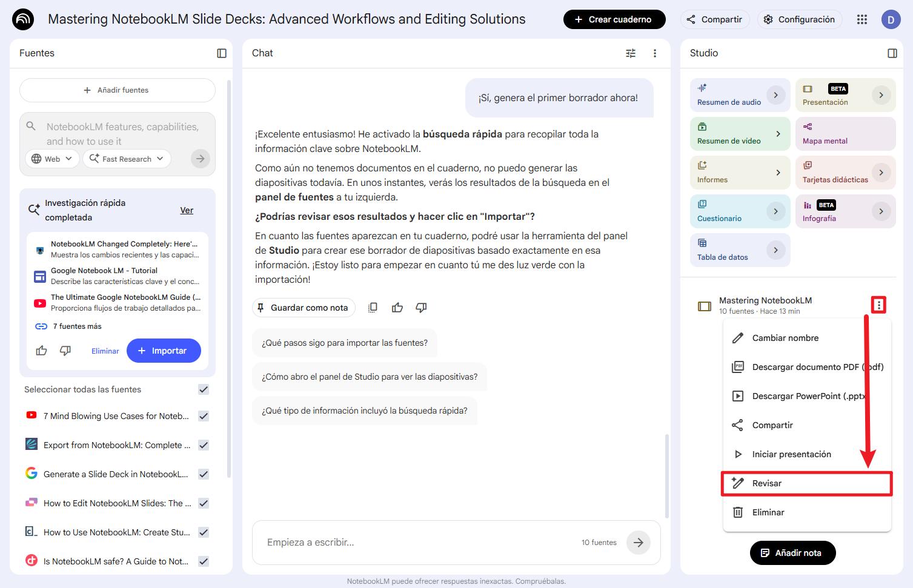Open chat configuration sliders icon

[x=631, y=53]
